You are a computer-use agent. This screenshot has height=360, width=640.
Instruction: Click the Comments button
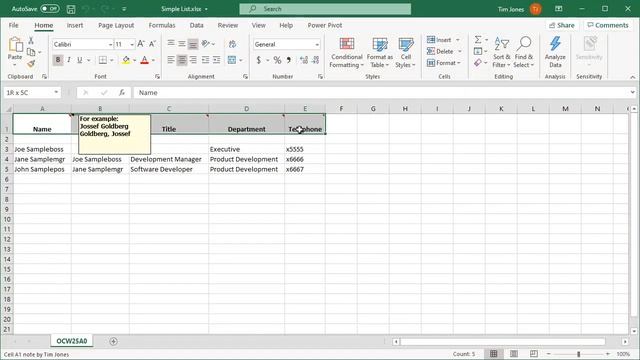608,25
